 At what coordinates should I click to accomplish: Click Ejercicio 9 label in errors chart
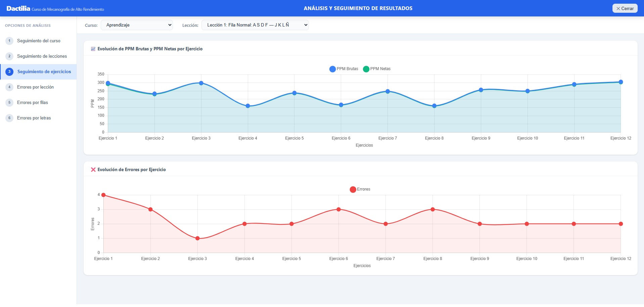[x=479, y=259]
